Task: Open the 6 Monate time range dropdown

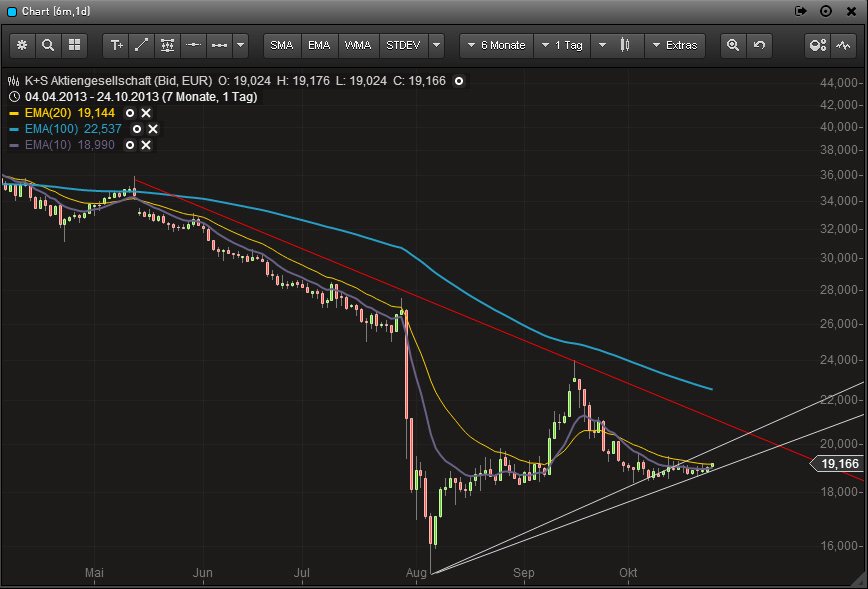Action: coord(497,45)
